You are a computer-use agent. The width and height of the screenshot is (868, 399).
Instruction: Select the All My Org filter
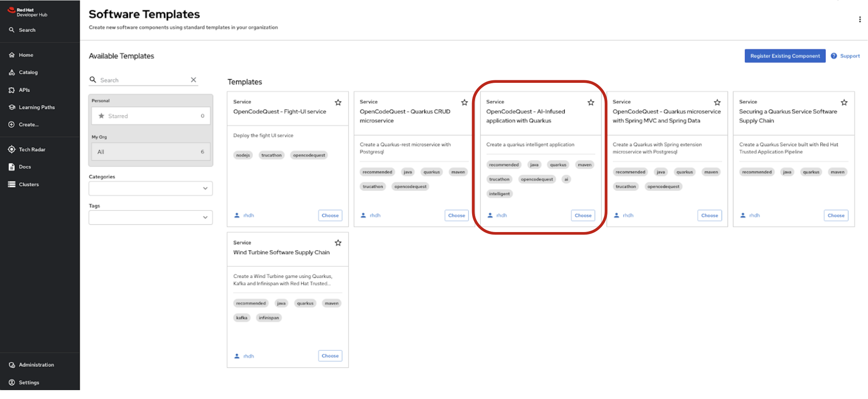[x=151, y=152]
